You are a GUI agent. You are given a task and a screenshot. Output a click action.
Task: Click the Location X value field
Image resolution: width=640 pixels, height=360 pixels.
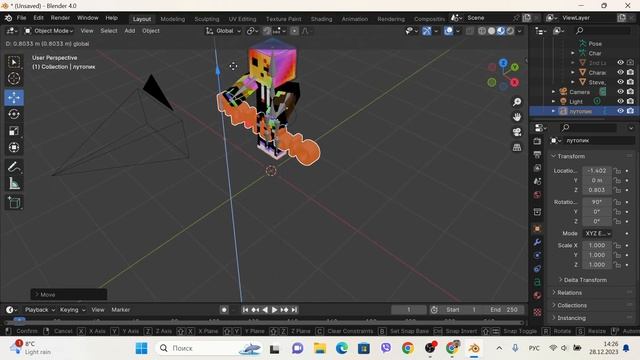click(597, 171)
